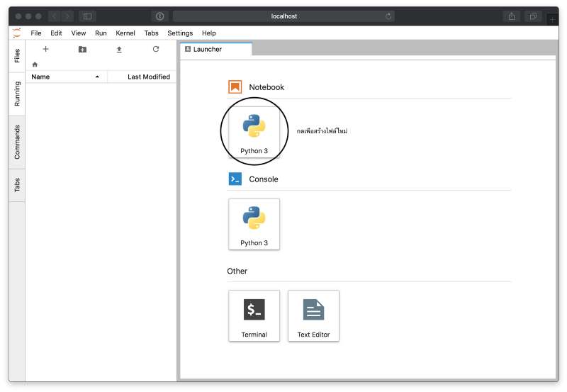Open the Safari privacy report icon
This screenshot has width=567, height=392.
point(160,16)
